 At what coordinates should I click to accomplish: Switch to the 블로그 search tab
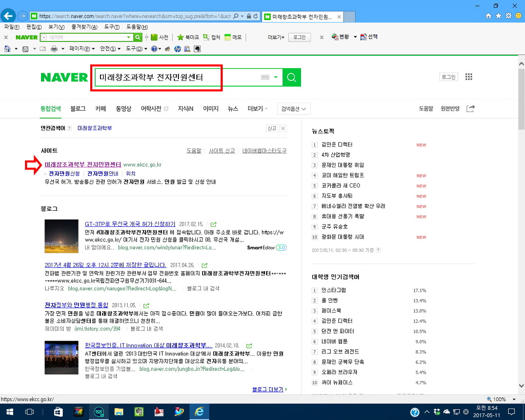click(78, 109)
